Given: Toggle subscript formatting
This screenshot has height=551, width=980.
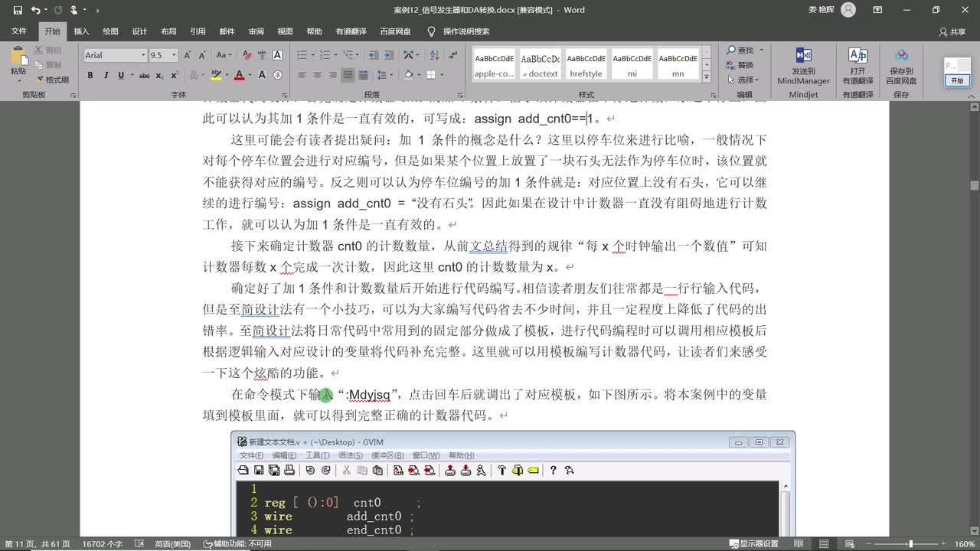Looking at the screenshot, I should pos(160,75).
